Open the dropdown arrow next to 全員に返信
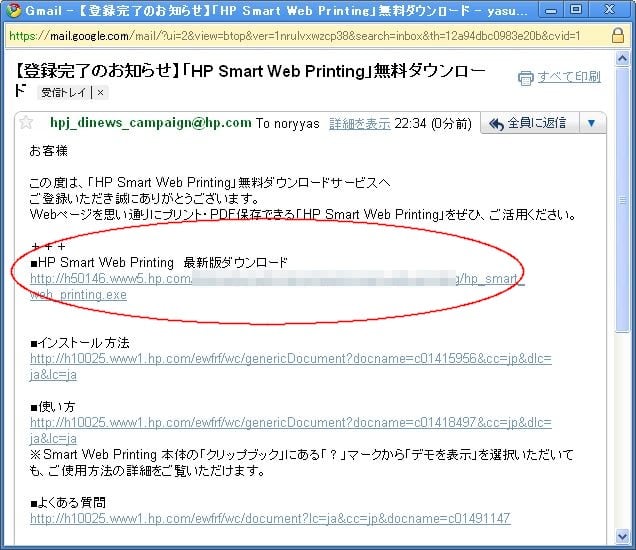This screenshot has height=550, width=636. point(591,123)
